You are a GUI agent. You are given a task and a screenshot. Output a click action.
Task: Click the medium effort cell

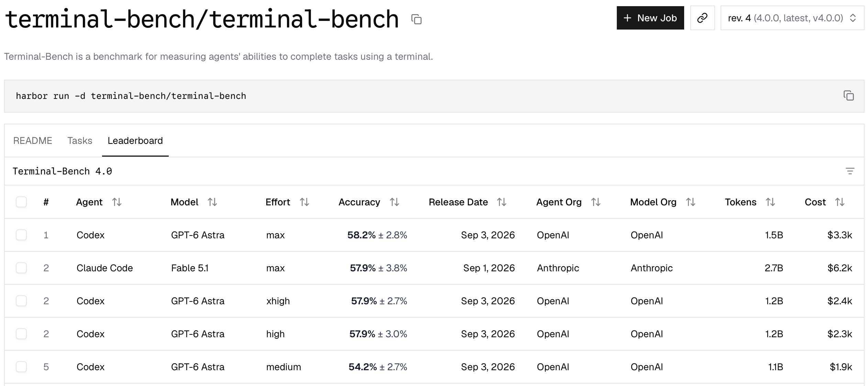283,367
